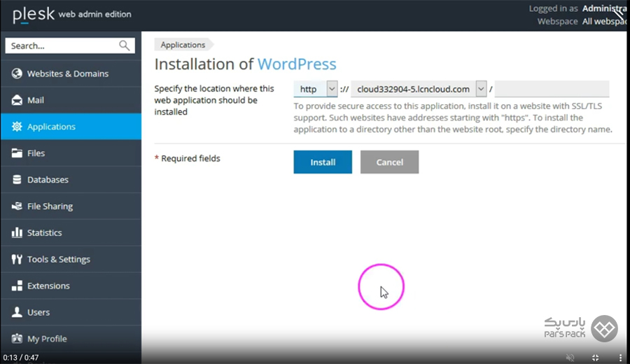Click the Files folder icon
The width and height of the screenshot is (630, 364).
tap(17, 153)
